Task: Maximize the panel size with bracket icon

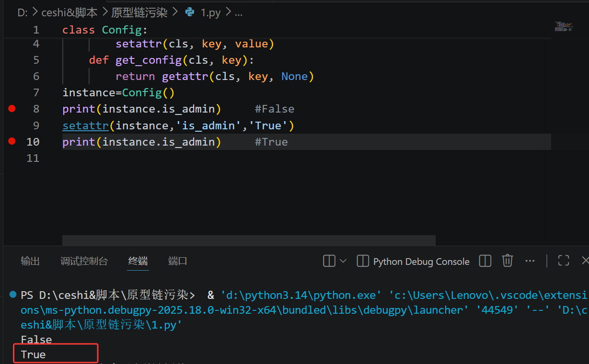Action: pyautogui.click(x=564, y=261)
